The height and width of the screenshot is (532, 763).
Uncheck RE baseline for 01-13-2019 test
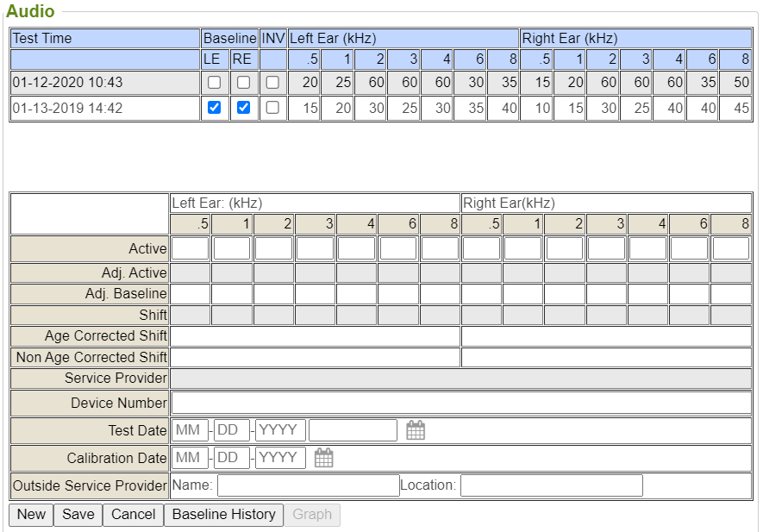click(x=244, y=108)
